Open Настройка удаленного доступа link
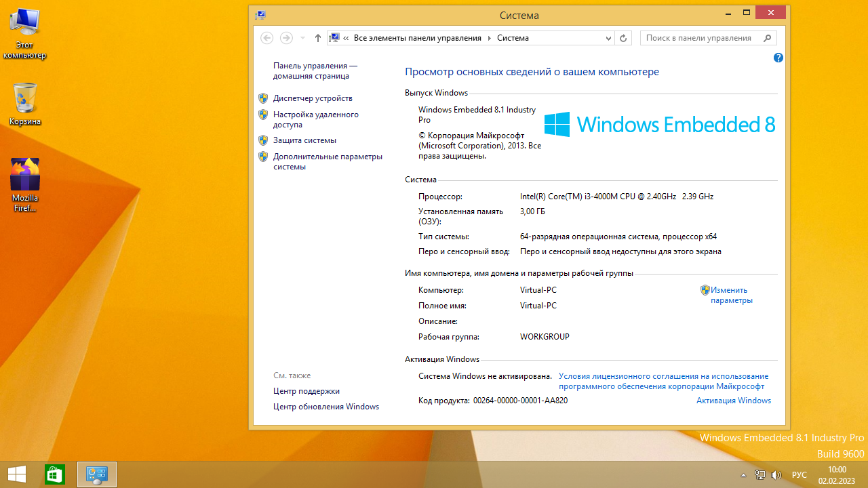 pos(316,119)
